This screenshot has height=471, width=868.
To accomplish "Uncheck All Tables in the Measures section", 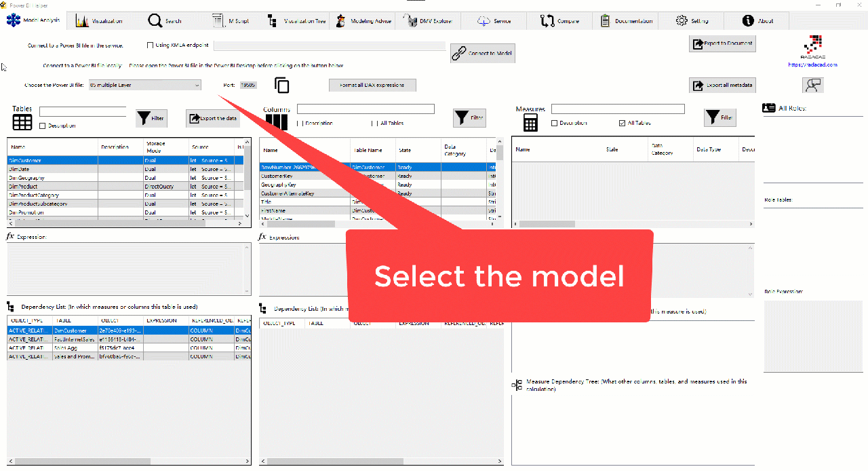I will coord(622,122).
